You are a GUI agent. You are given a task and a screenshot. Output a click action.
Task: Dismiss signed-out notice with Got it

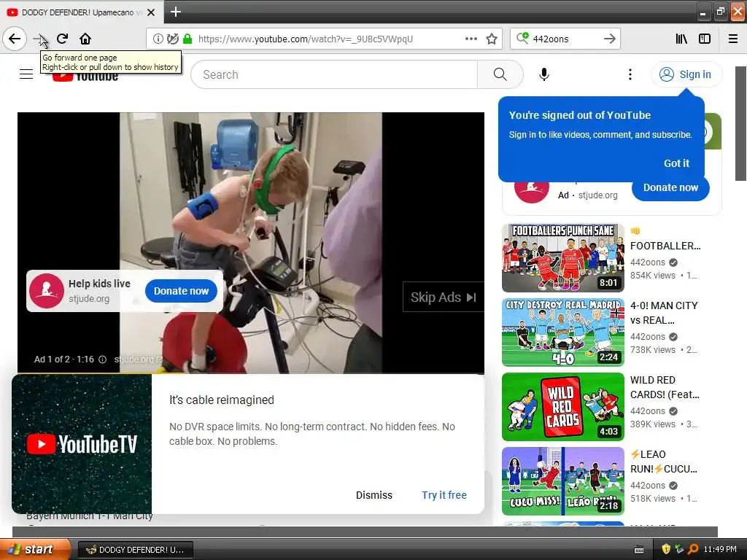click(x=676, y=163)
